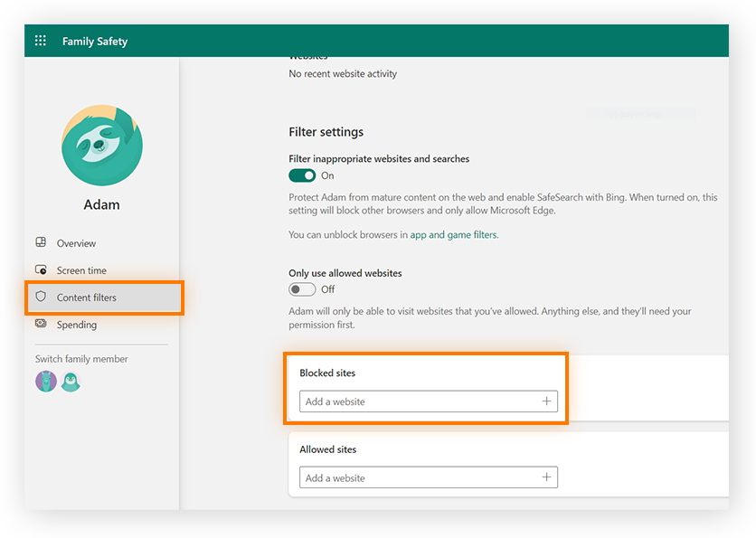
Task: Click the Allowed sites website field
Action: tap(429, 477)
